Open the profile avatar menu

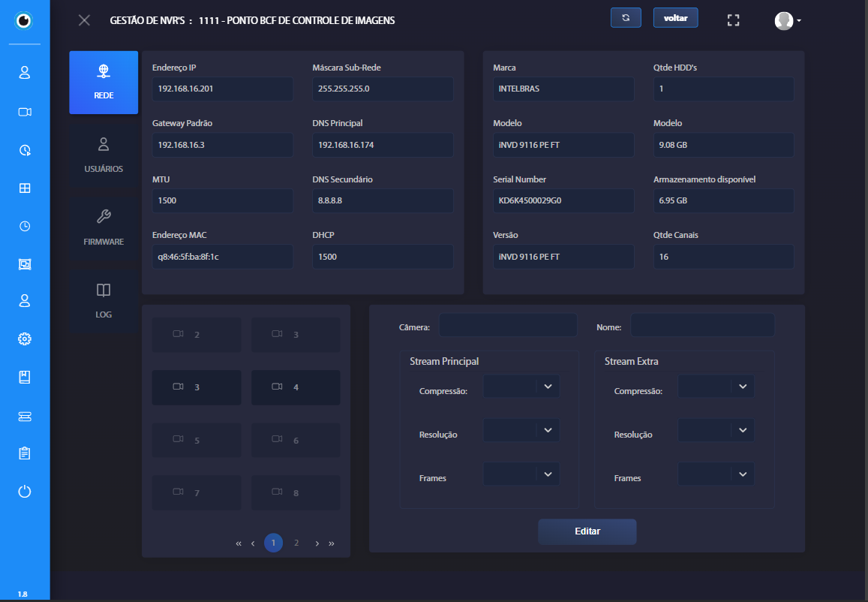tap(787, 20)
